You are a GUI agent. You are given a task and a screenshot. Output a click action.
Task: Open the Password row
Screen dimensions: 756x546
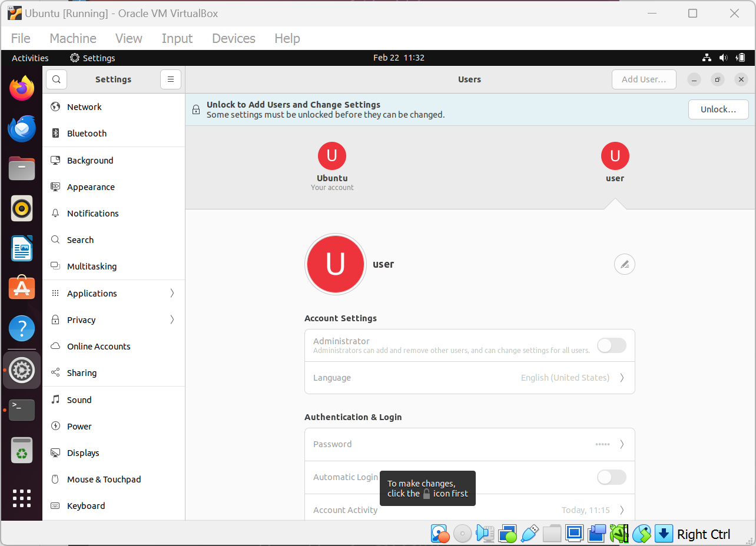(x=470, y=444)
